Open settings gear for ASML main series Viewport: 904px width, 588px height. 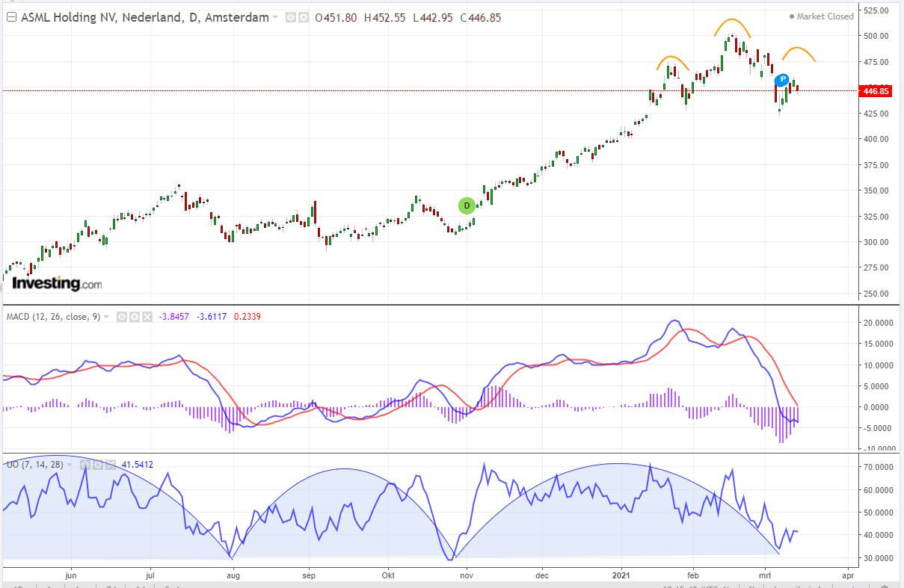coord(304,17)
